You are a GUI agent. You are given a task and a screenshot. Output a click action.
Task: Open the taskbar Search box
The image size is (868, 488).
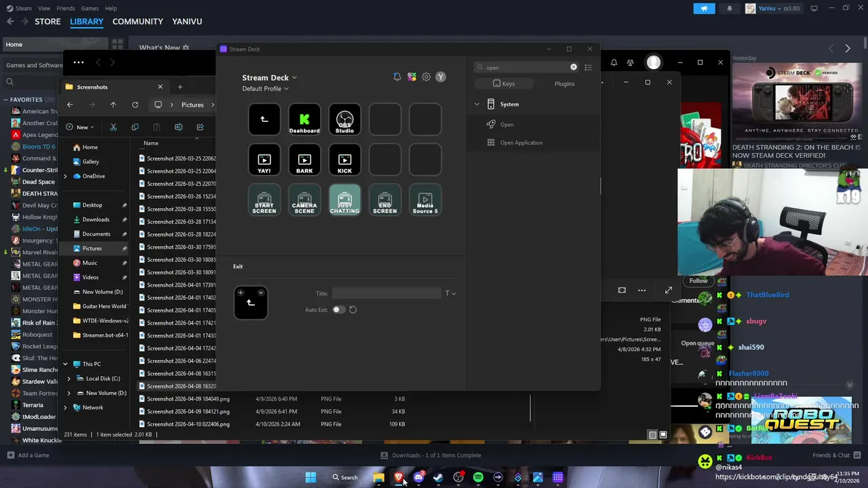[x=344, y=477]
